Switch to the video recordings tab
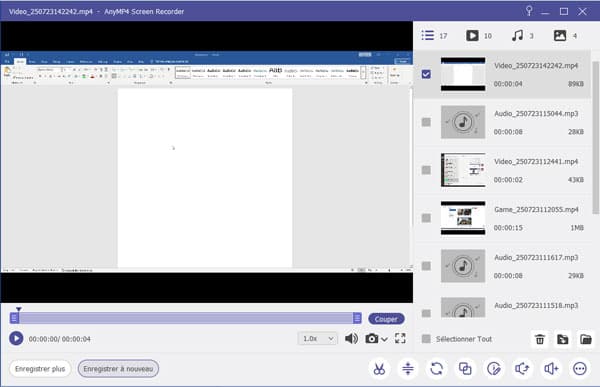The height and width of the screenshot is (387, 600). [479, 36]
